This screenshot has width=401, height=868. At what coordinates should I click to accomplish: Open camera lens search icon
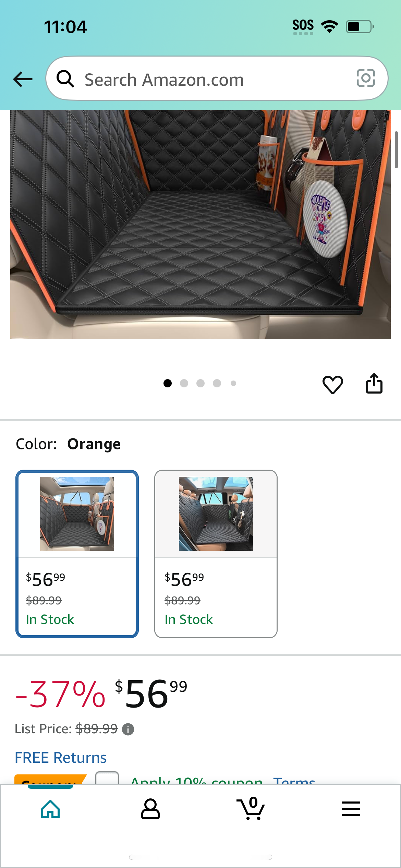tap(366, 78)
